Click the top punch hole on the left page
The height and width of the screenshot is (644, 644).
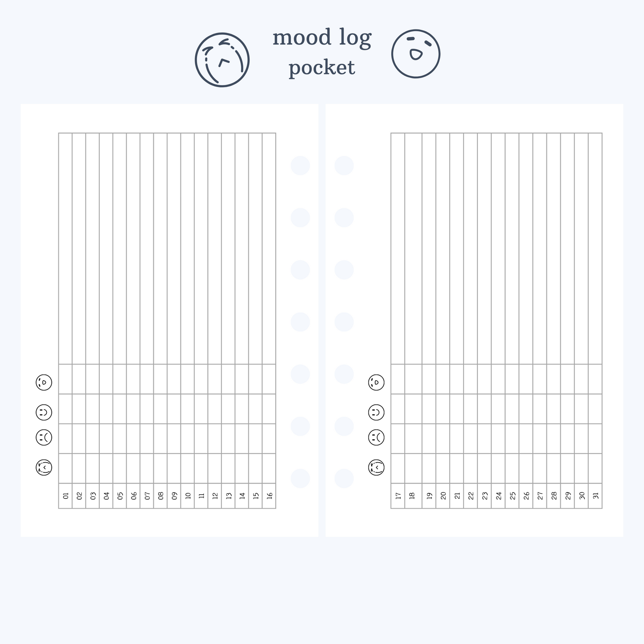point(300,166)
